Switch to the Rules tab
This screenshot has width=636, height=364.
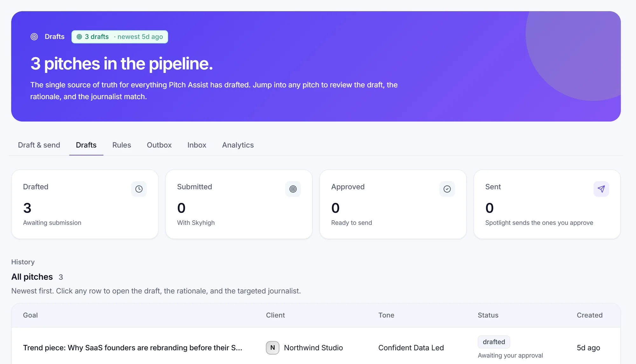[x=121, y=145]
